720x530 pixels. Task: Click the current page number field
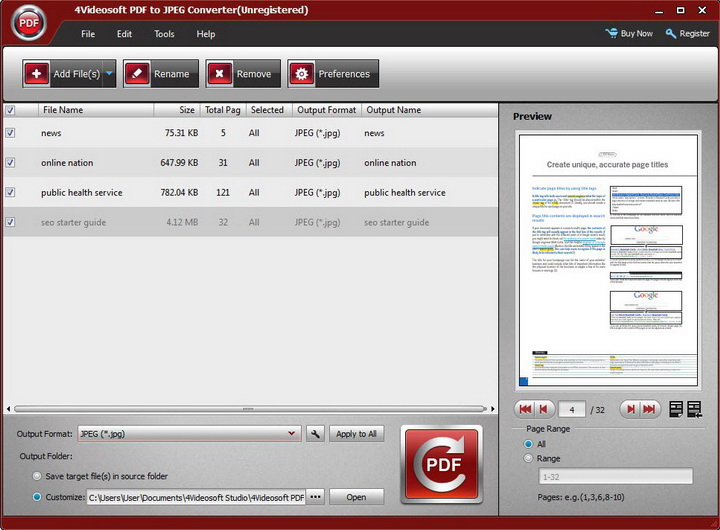572,410
